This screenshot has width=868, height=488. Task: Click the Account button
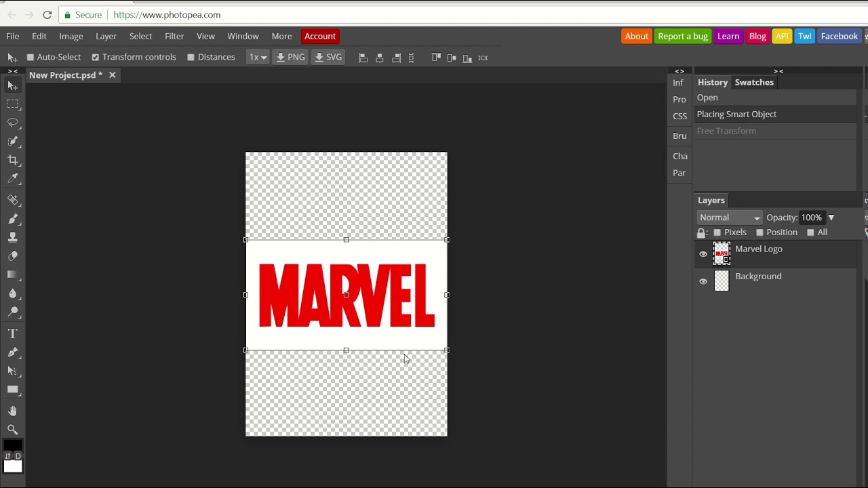tap(320, 36)
